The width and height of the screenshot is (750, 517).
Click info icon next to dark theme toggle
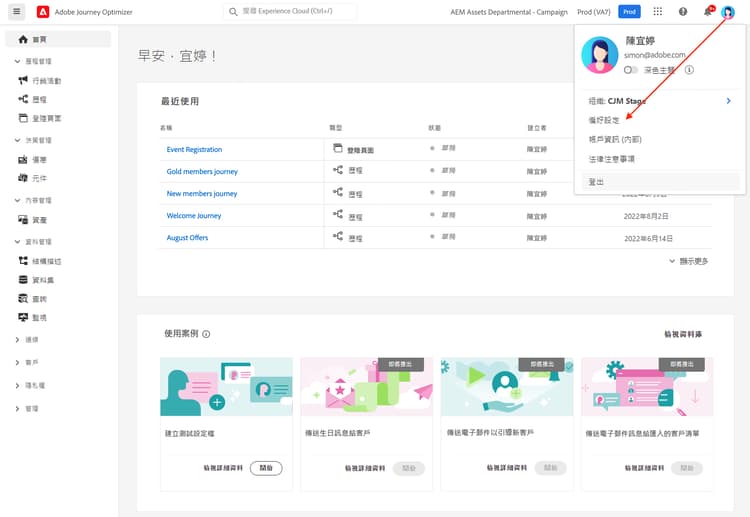689,70
